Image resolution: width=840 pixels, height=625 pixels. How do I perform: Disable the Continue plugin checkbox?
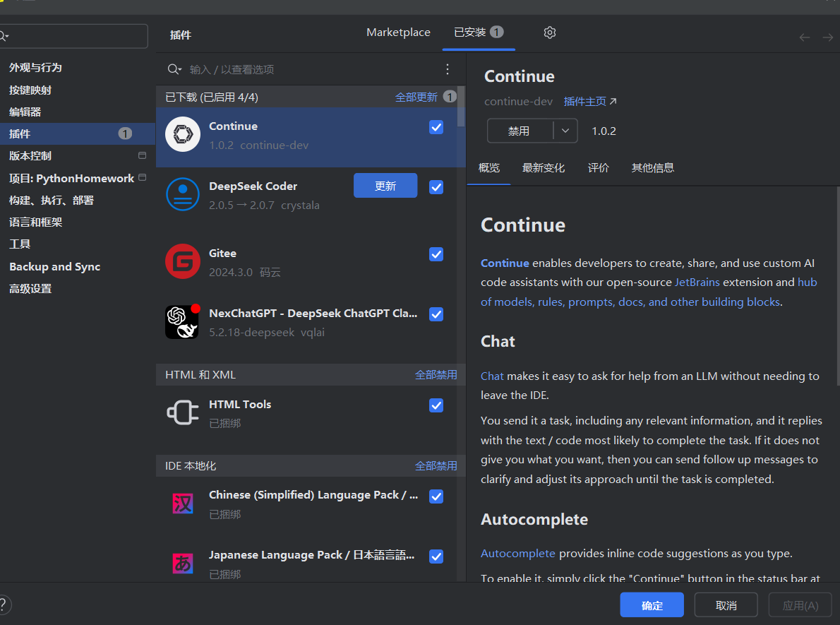pos(436,127)
